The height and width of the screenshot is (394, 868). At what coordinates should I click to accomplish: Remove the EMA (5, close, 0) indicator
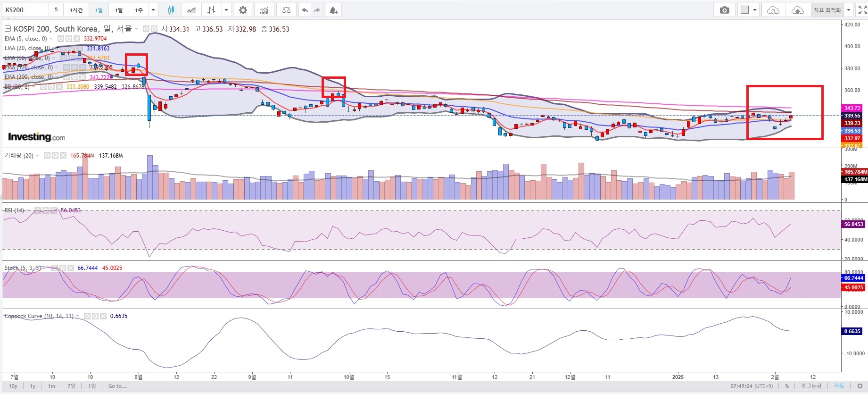[76, 39]
